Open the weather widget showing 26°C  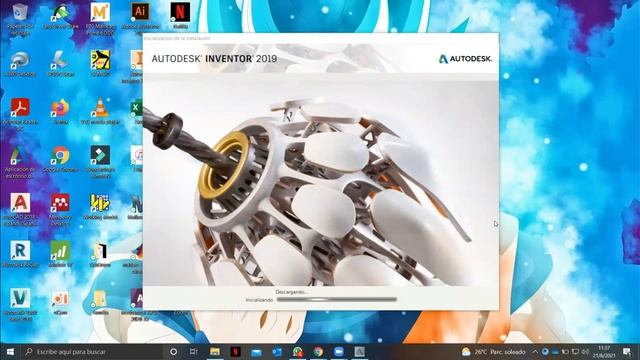(x=493, y=351)
